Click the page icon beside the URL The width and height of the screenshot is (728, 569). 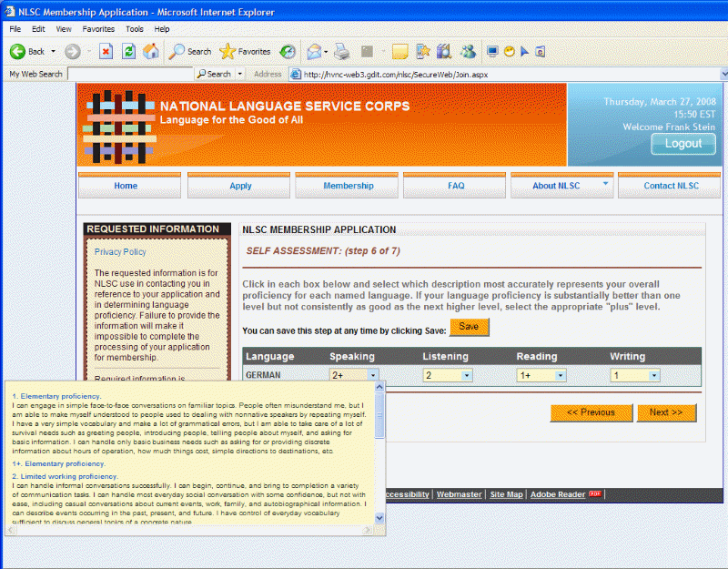(x=295, y=75)
